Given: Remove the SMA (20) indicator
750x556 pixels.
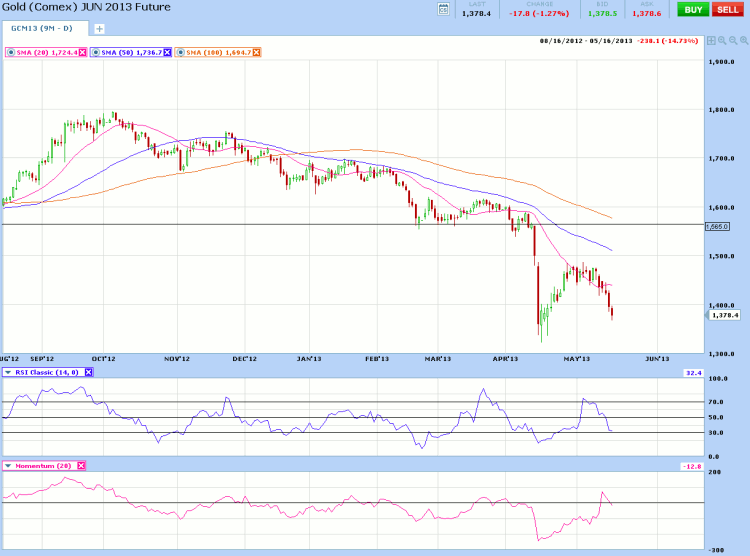Looking at the screenshot, I should tap(81, 51).
